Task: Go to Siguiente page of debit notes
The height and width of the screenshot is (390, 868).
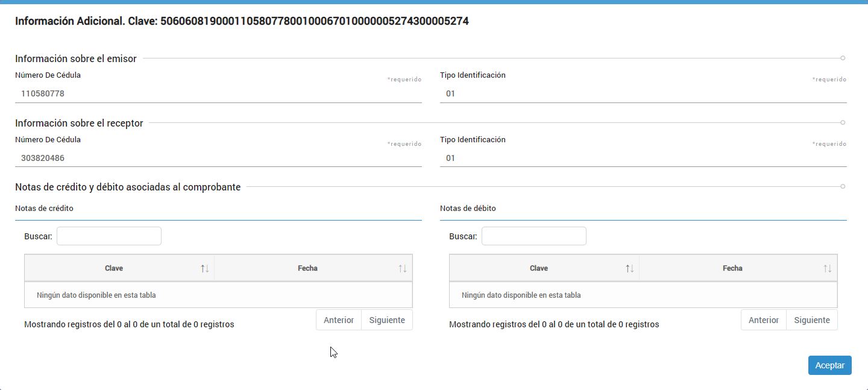Action: [x=812, y=320]
